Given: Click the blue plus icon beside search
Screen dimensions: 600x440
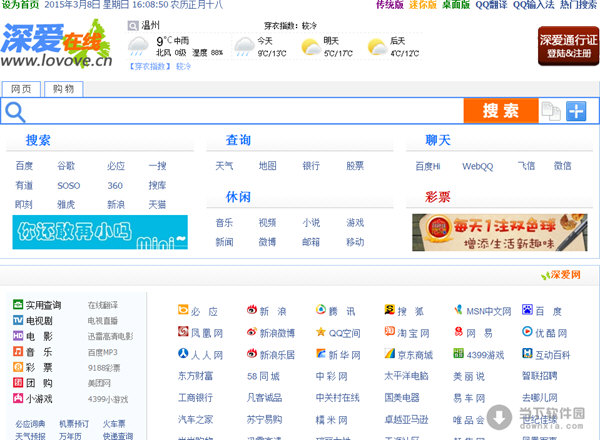Looking at the screenshot, I should [576, 111].
